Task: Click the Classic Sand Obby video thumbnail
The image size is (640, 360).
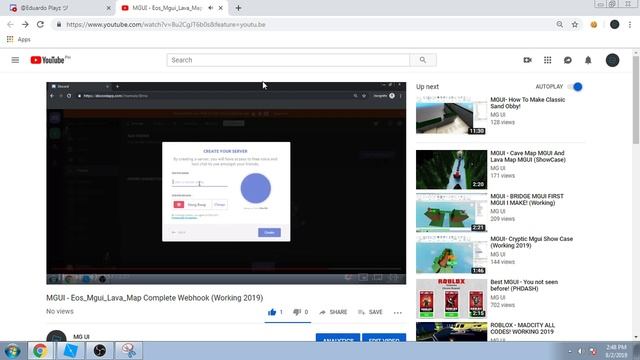Action: (x=451, y=116)
